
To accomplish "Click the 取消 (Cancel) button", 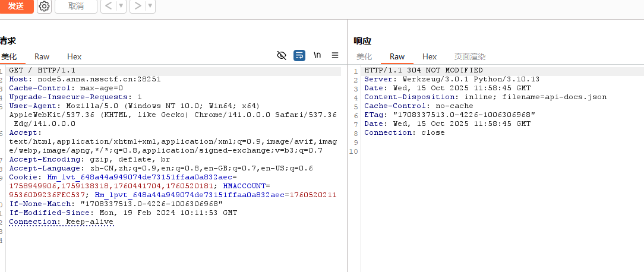I will click(76, 6).
